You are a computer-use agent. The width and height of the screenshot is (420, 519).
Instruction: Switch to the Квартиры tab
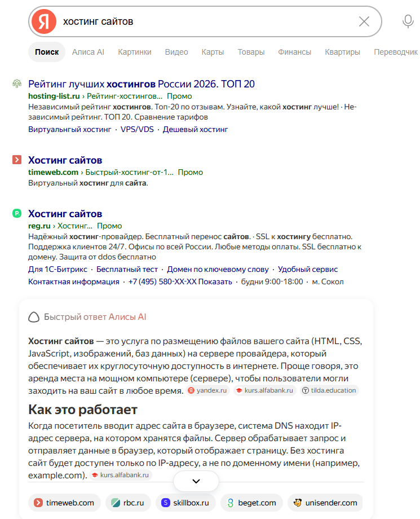342,52
